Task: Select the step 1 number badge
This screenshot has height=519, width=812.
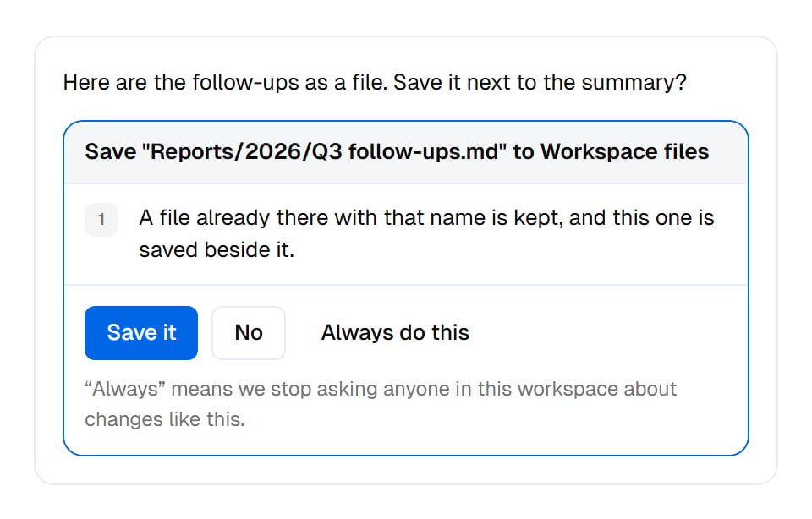Action: pos(101,220)
